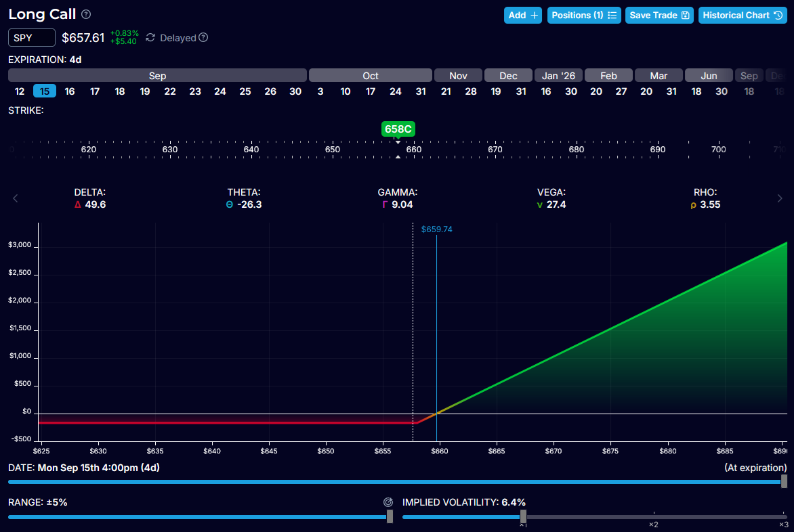The height and width of the screenshot is (532, 794).
Task: Click the DELTA value 49.6
Action: click(96, 205)
